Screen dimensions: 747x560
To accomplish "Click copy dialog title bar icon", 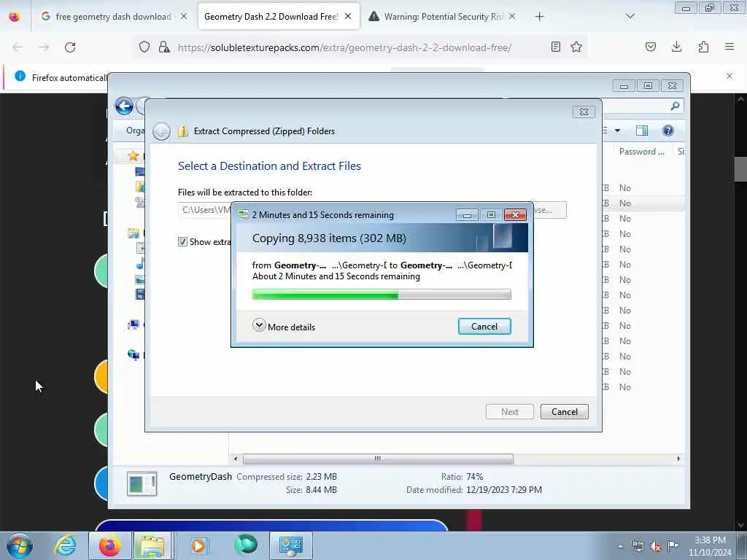I will (x=243, y=215).
